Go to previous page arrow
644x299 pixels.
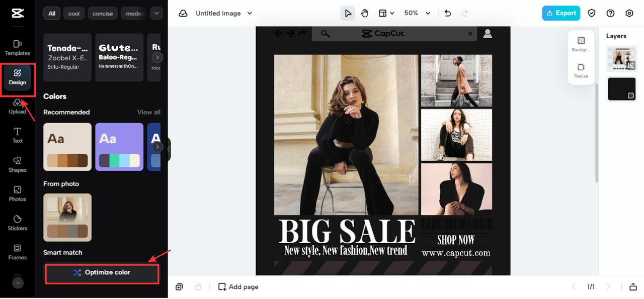(x=574, y=287)
